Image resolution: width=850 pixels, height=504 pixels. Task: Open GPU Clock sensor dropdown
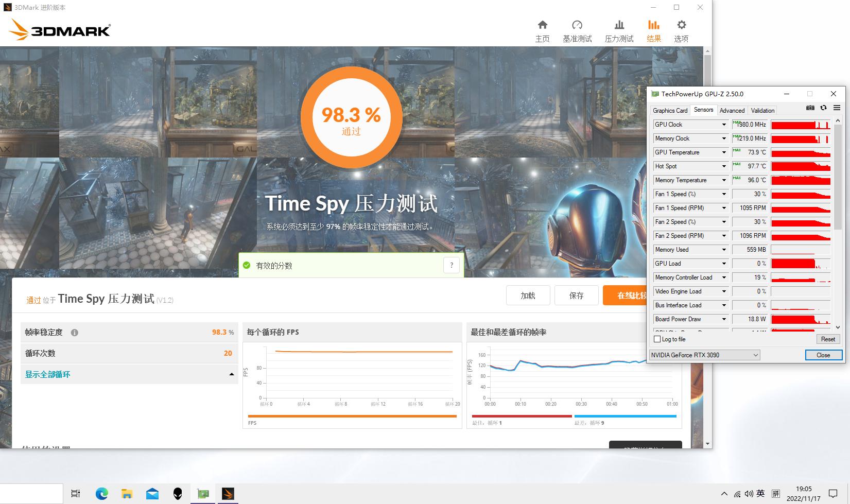pos(724,125)
